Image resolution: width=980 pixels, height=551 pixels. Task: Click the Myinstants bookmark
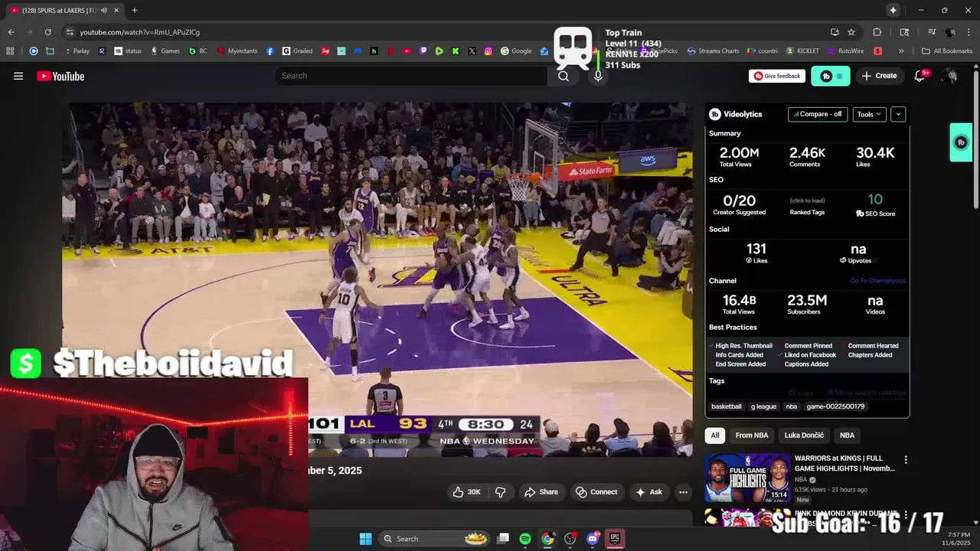click(x=237, y=51)
